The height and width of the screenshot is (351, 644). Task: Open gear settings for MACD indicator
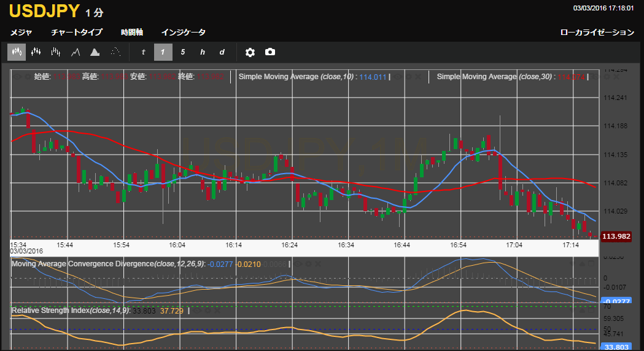click(308, 264)
